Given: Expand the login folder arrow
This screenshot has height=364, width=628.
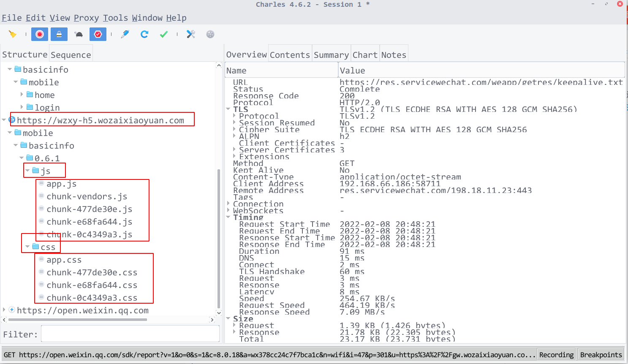Looking at the screenshot, I should pyautogui.click(x=22, y=107).
